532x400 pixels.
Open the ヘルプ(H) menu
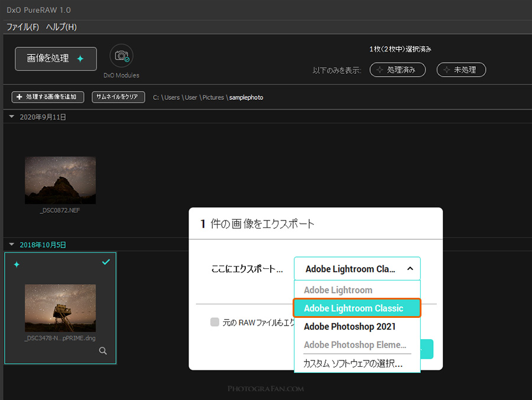click(x=61, y=27)
